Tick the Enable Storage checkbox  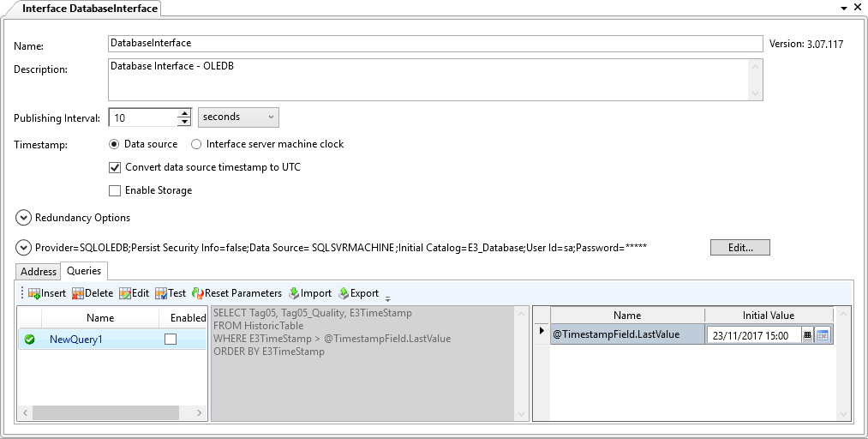[115, 190]
